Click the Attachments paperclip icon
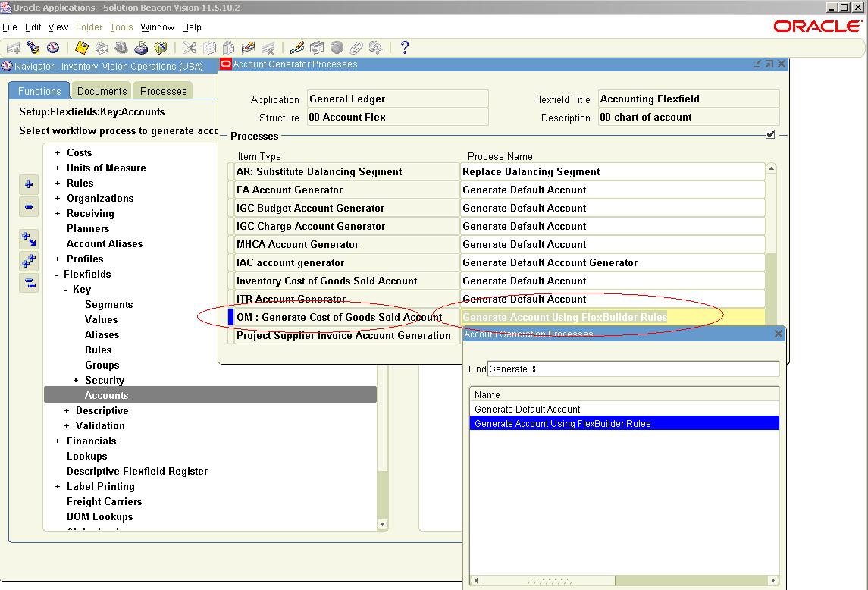 click(356, 48)
